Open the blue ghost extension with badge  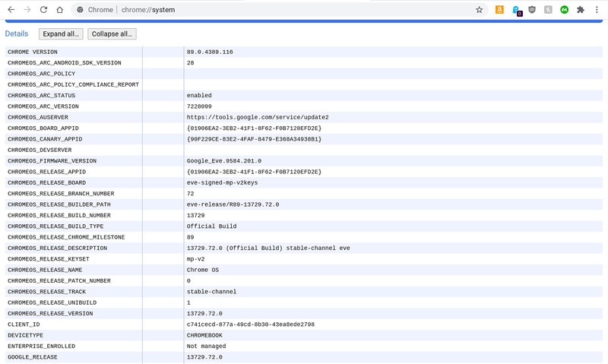(x=516, y=10)
